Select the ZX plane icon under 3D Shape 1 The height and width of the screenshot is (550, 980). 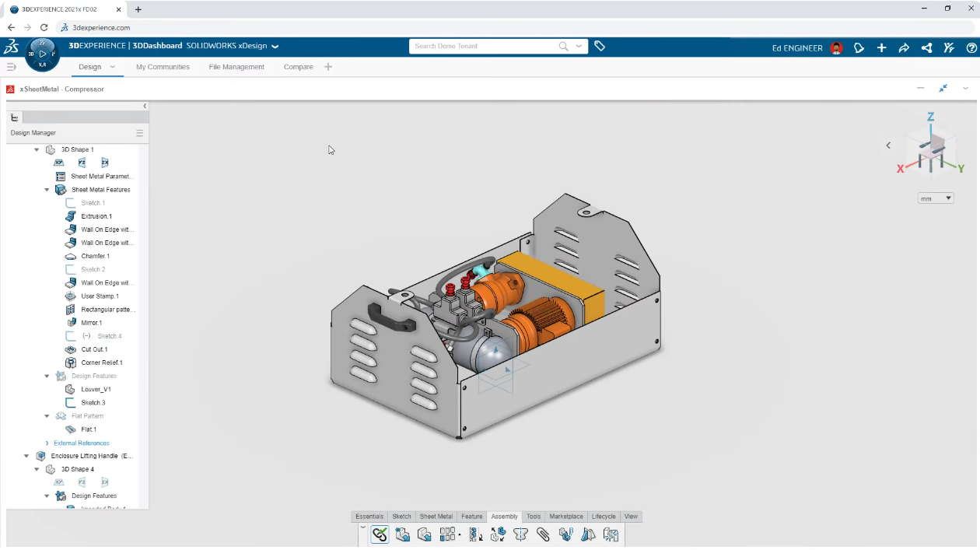105,163
